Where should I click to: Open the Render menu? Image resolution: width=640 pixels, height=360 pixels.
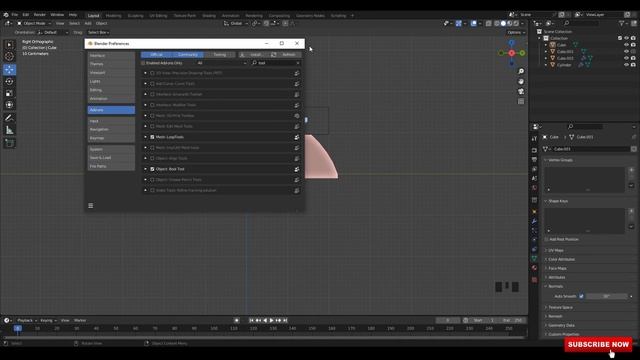[40, 15]
